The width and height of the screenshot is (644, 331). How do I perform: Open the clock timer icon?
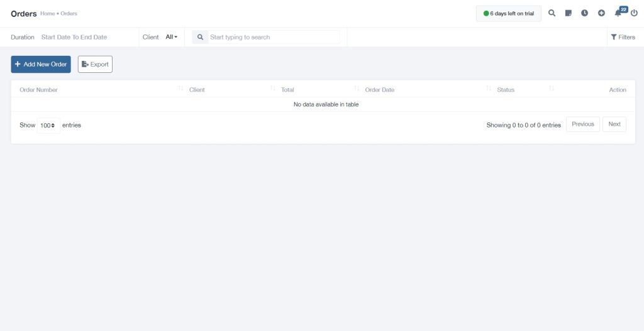(x=585, y=13)
